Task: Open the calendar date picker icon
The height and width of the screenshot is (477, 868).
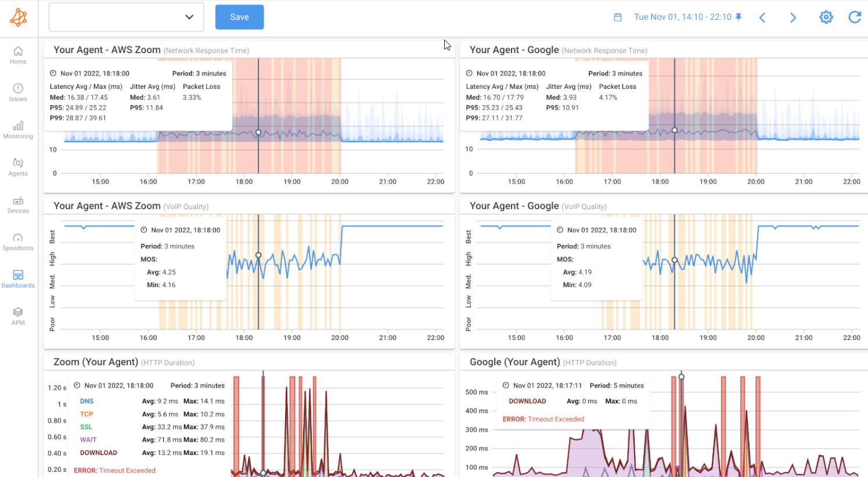Action: pos(617,17)
